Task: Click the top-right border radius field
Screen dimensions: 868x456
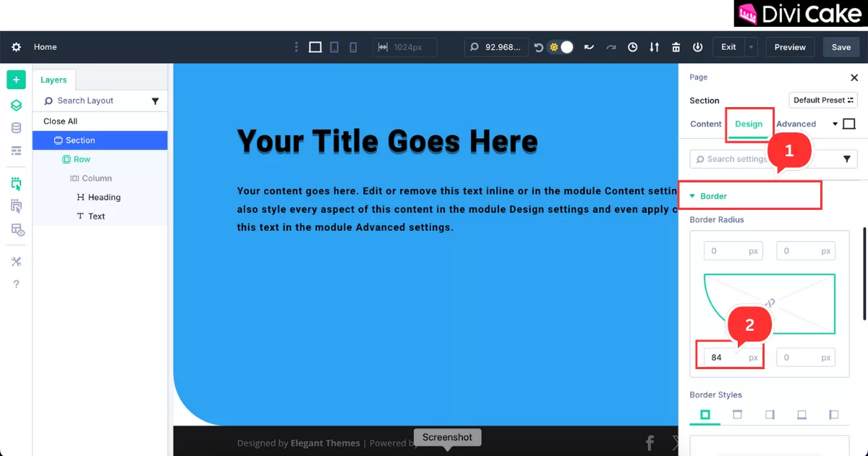Action: (x=806, y=251)
